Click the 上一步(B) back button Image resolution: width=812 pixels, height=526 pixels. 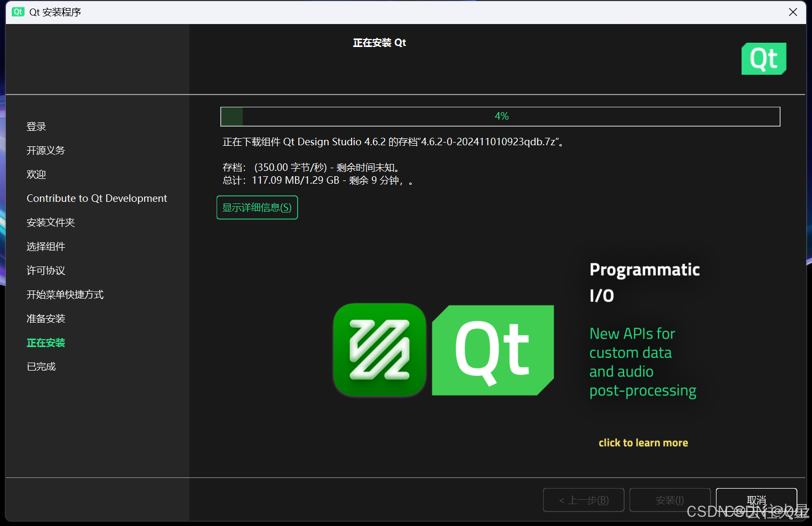point(584,500)
